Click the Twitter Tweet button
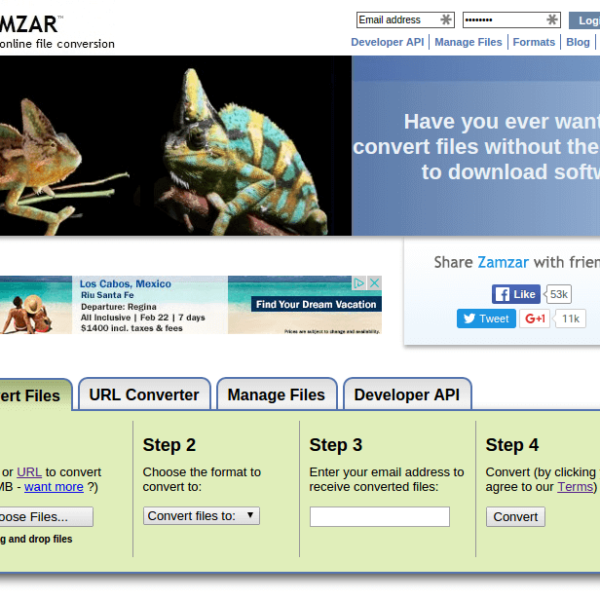 tap(486, 318)
